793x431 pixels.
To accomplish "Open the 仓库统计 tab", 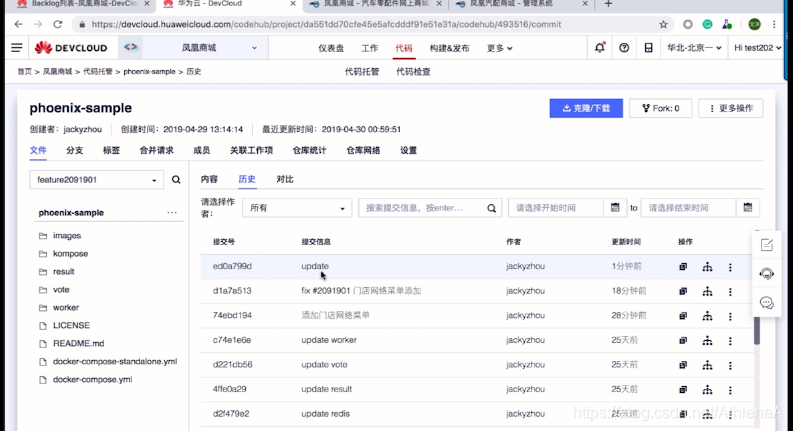I will (x=309, y=150).
